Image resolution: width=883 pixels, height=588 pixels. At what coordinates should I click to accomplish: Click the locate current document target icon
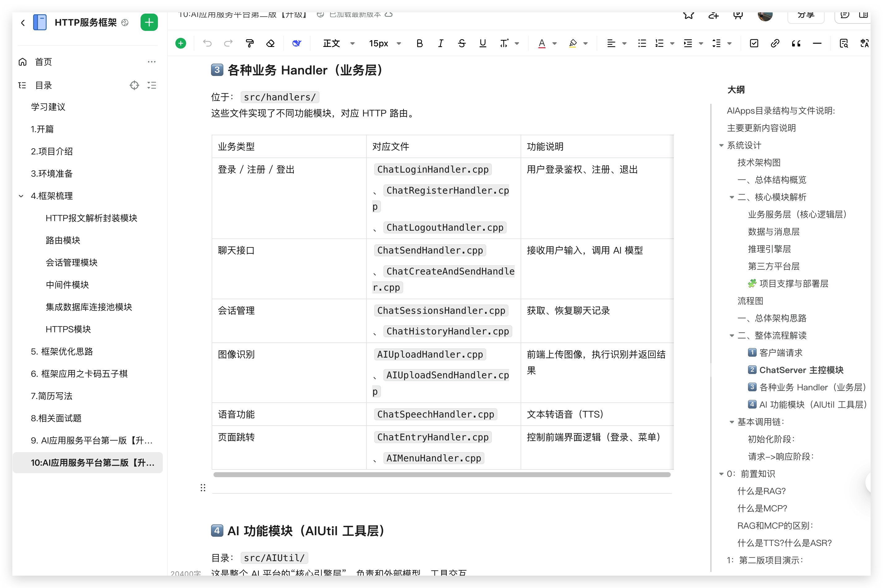tap(134, 86)
